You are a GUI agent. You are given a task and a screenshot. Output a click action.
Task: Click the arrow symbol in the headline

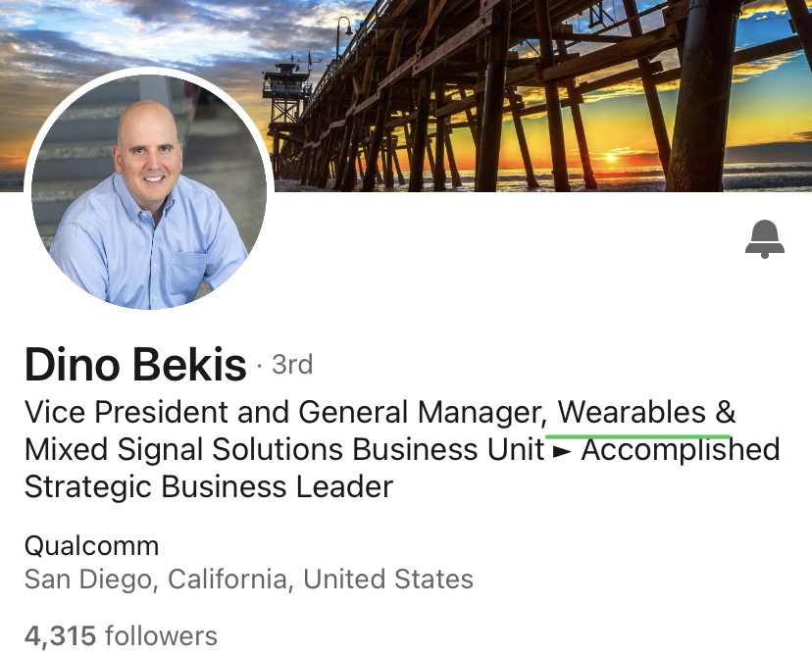(x=563, y=450)
